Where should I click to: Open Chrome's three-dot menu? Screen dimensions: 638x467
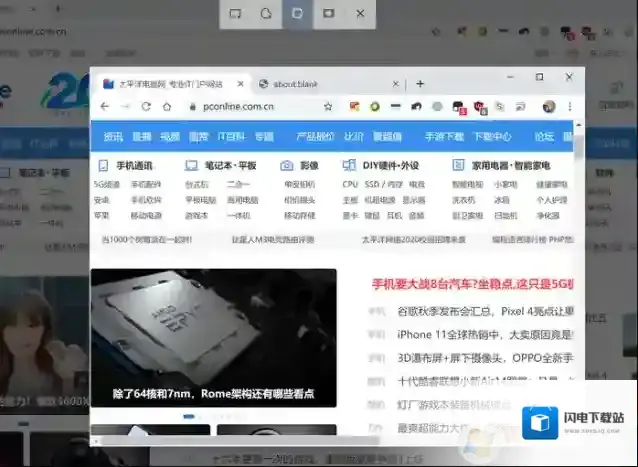coord(569,106)
